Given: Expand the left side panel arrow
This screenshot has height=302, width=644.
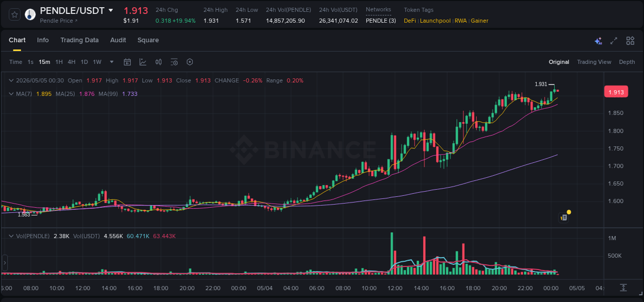Looking at the screenshot, I should (5, 263).
